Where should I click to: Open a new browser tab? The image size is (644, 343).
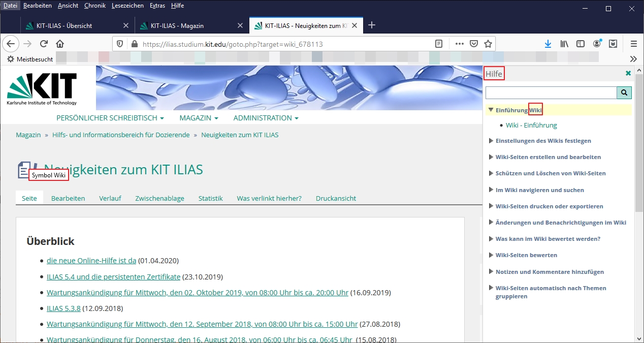(372, 25)
